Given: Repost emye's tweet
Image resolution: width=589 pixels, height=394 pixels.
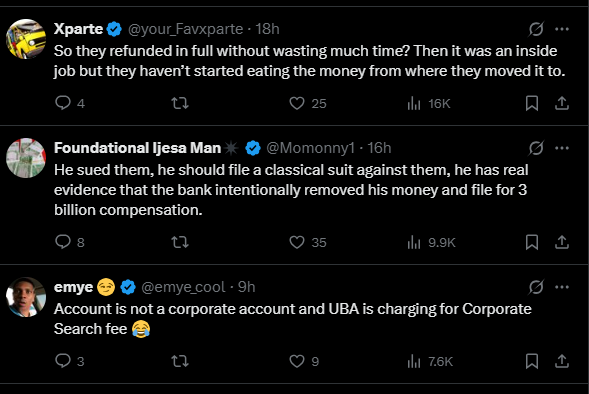Looking at the screenshot, I should coord(180,361).
